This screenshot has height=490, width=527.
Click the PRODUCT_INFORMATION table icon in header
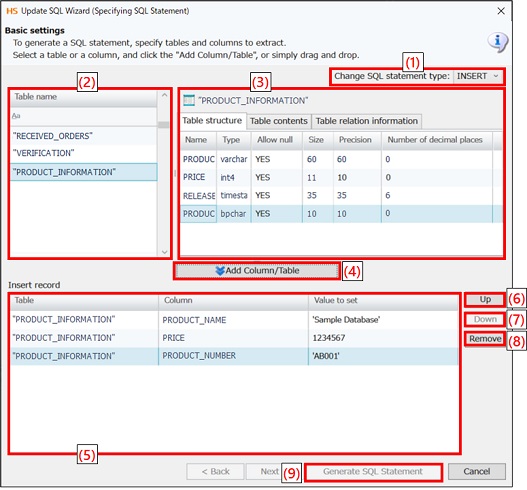[x=189, y=100]
